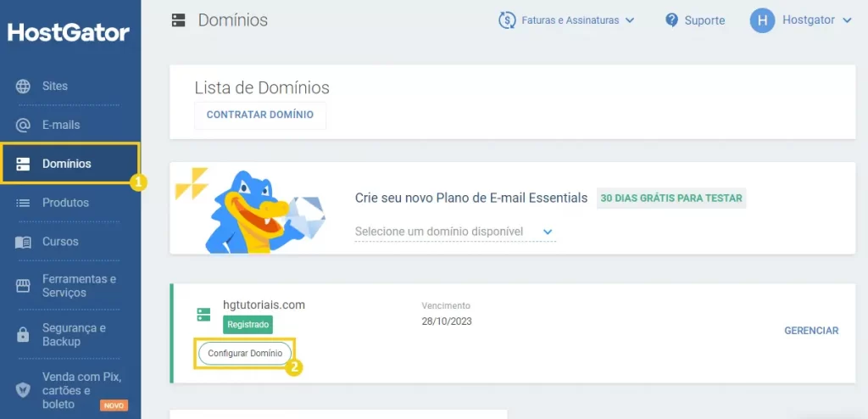This screenshot has height=419, width=868.
Task: Open the Selecione um domínio disponível dropdown
Action: 455,232
